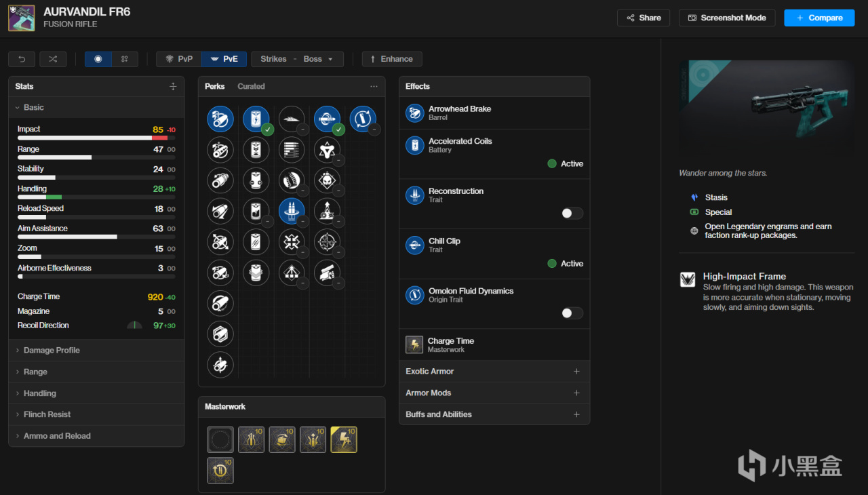Select the box with rotating arrows masterwork tile
This screenshot has height=495, width=868.
click(282, 439)
